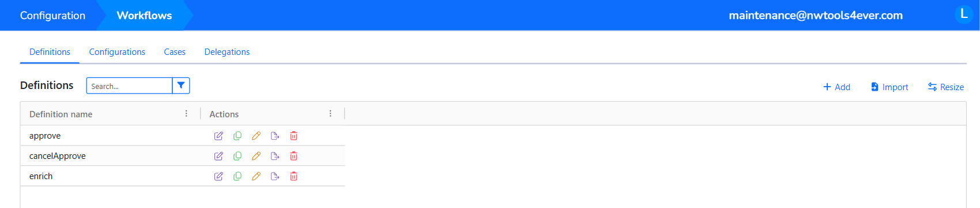Image resolution: width=980 pixels, height=208 pixels.
Task: Open Definition name column options menu
Action: click(186, 114)
